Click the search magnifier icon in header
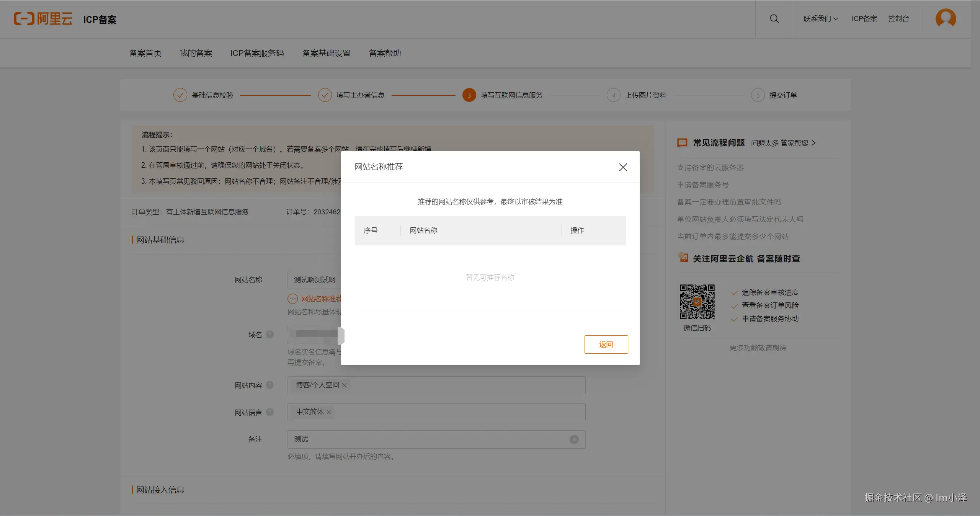Viewport: 980px width, 516px height. pyautogui.click(x=774, y=19)
